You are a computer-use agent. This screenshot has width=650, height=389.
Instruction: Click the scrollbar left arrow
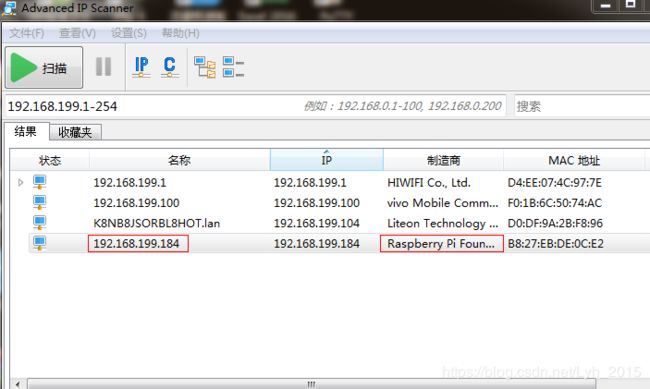tap(17, 384)
